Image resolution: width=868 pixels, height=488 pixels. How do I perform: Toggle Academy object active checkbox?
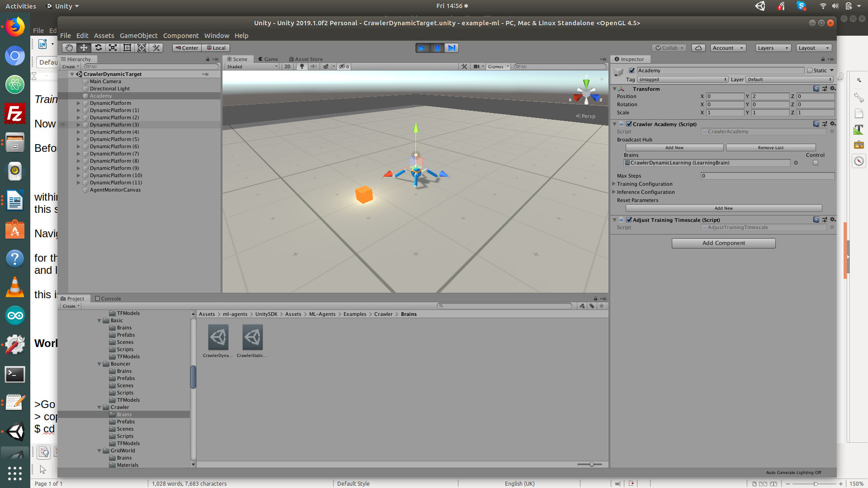point(632,70)
